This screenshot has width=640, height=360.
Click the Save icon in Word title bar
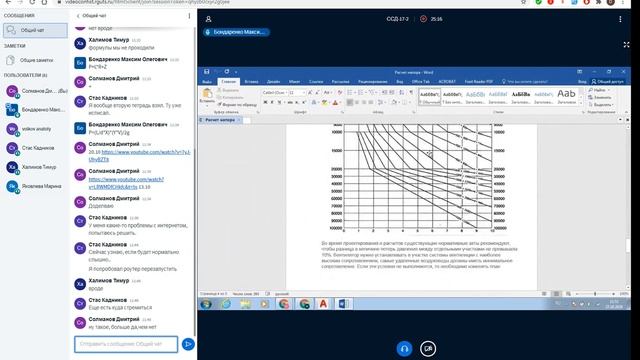pos(207,72)
